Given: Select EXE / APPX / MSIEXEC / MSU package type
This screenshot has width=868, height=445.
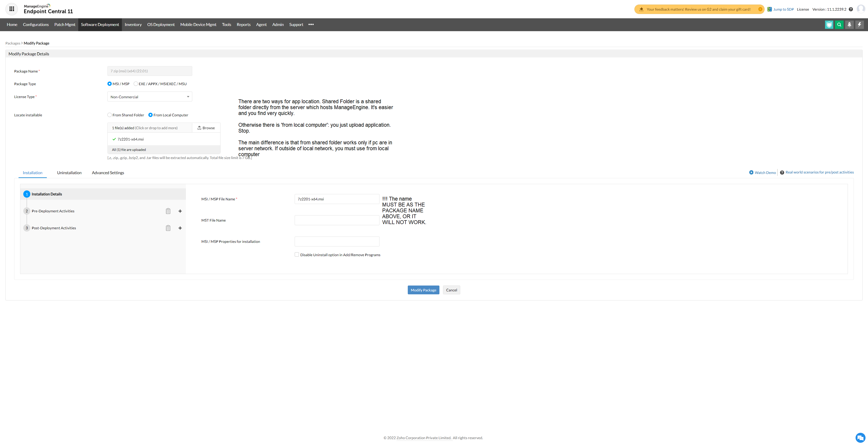Looking at the screenshot, I should pos(136,84).
